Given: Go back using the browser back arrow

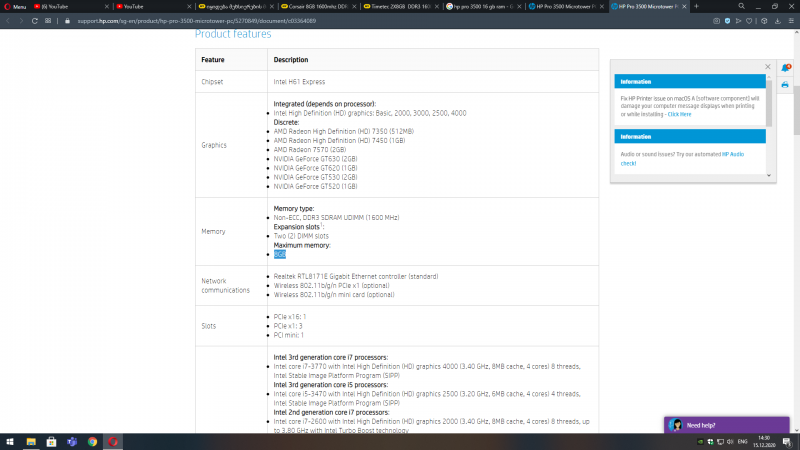Looking at the screenshot, I should click(9, 20).
